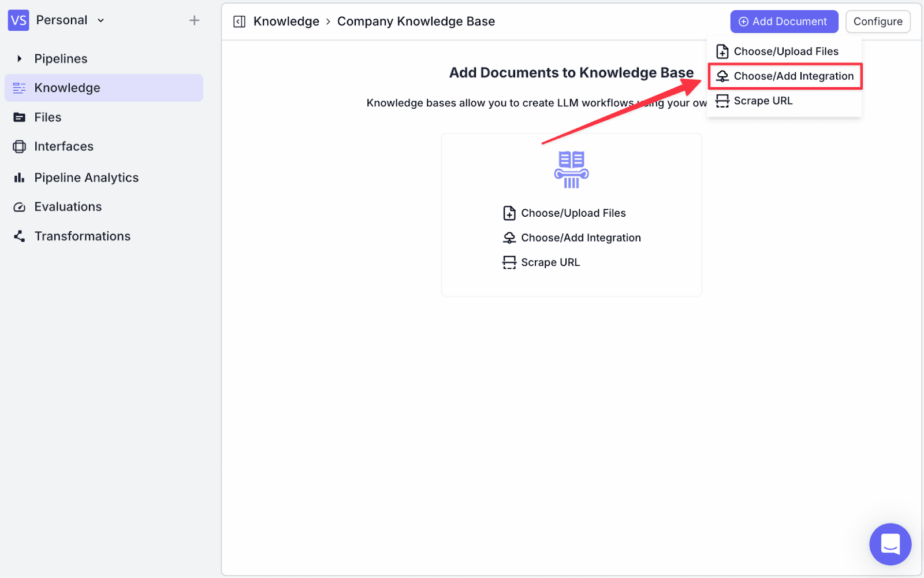Viewport: 924px width, 578px height.
Task: Collapse sidebar using the panel toggle icon
Action: point(239,22)
